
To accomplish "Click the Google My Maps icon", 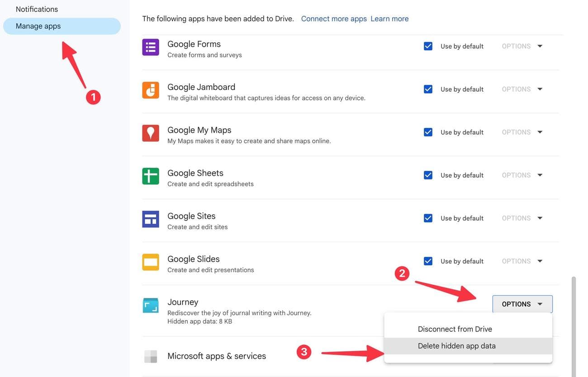I will [150, 132].
